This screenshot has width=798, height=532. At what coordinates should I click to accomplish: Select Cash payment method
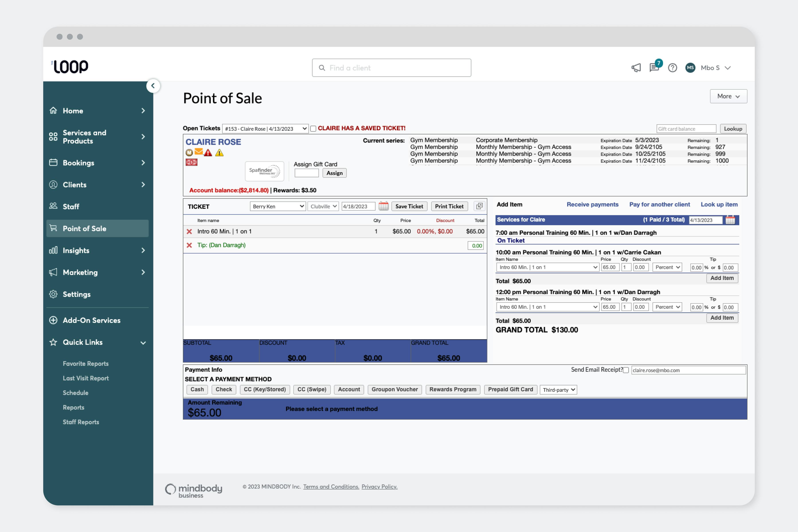197,389
